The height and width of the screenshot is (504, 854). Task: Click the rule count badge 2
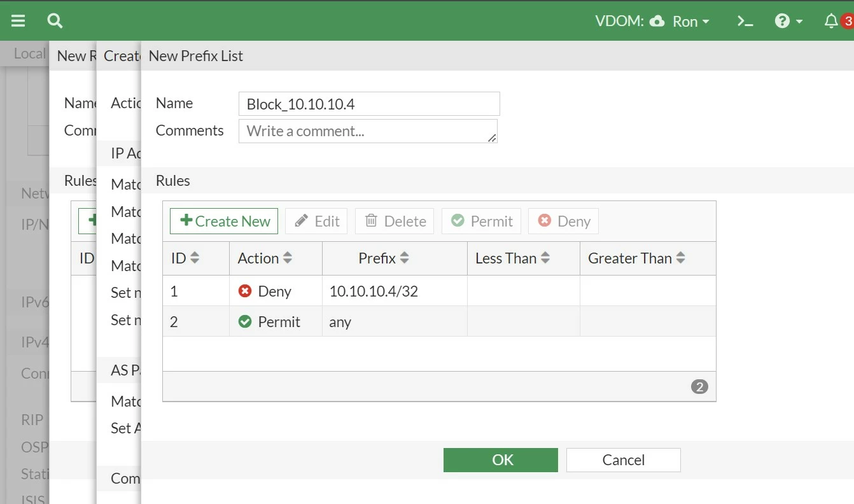(699, 386)
